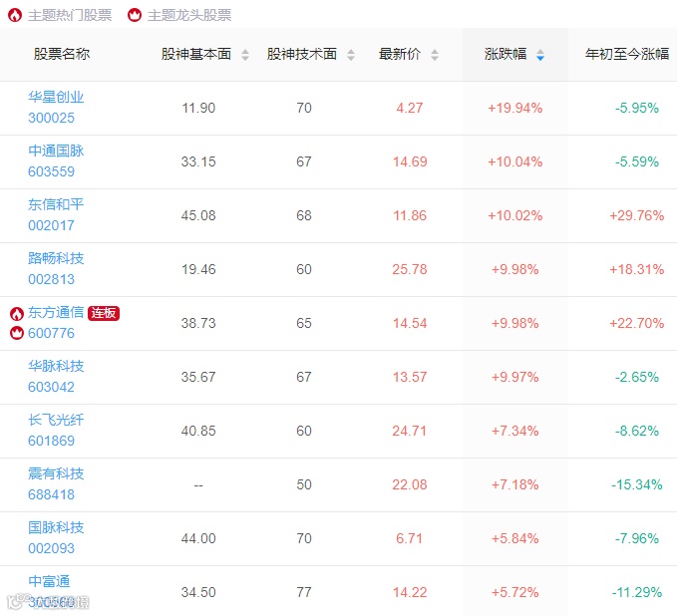Open stock code 600776
677x616 pixels.
click(52, 333)
